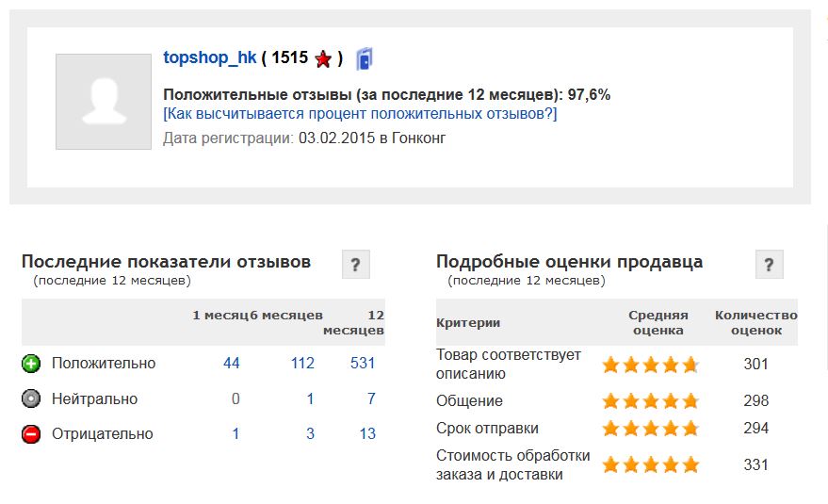Click the green positive feedback icon
828x504 pixels.
point(31,364)
